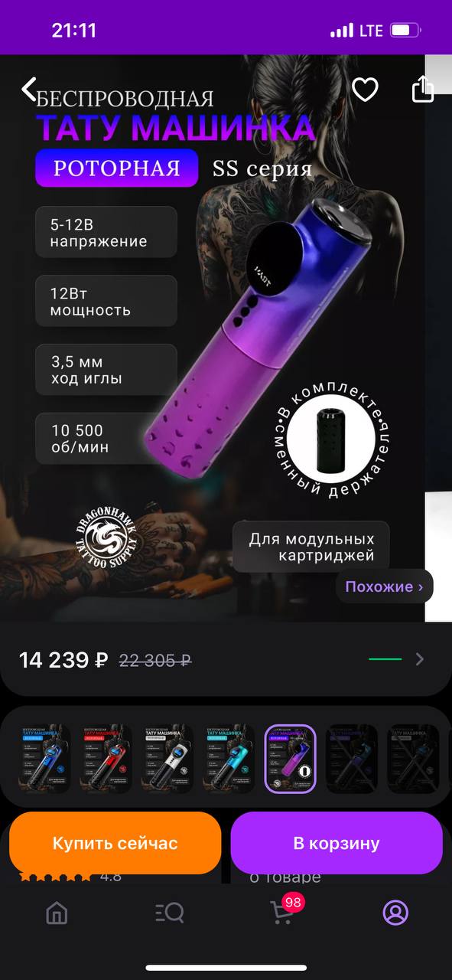Open the share icon

(423, 89)
